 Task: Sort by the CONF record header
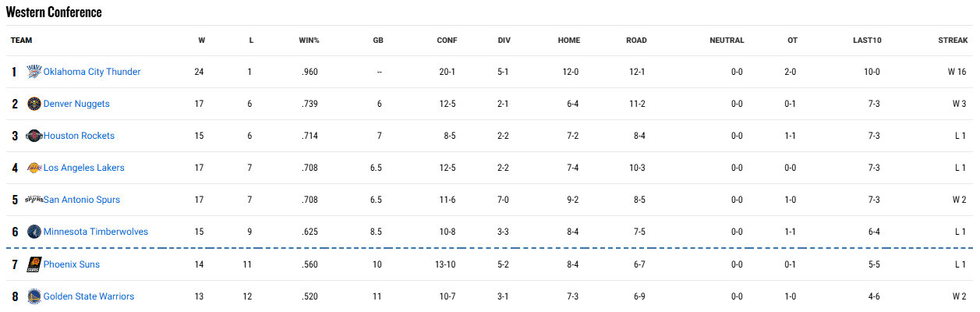click(447, 41)
